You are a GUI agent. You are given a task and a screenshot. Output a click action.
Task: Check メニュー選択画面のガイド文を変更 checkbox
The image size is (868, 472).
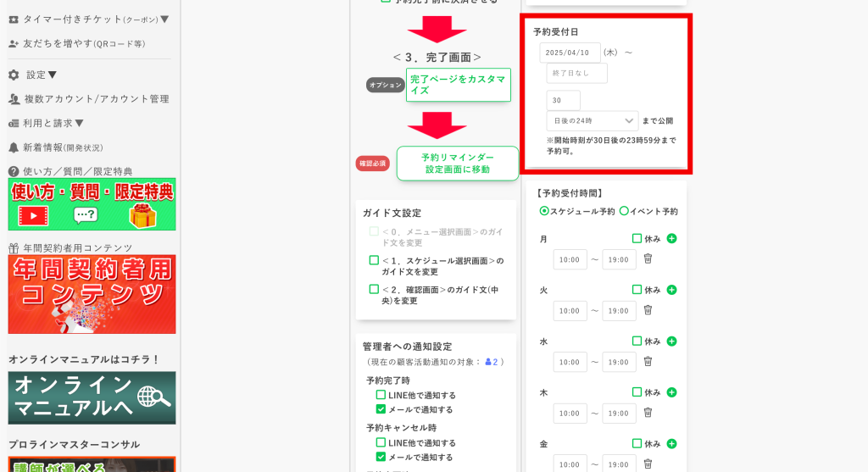[374, 231]
